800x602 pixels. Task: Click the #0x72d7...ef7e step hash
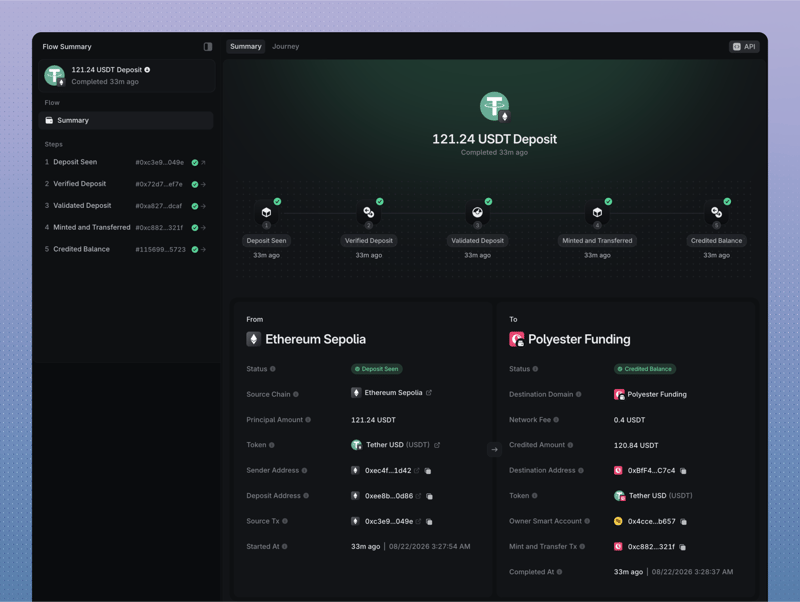[x=159, y=184]
